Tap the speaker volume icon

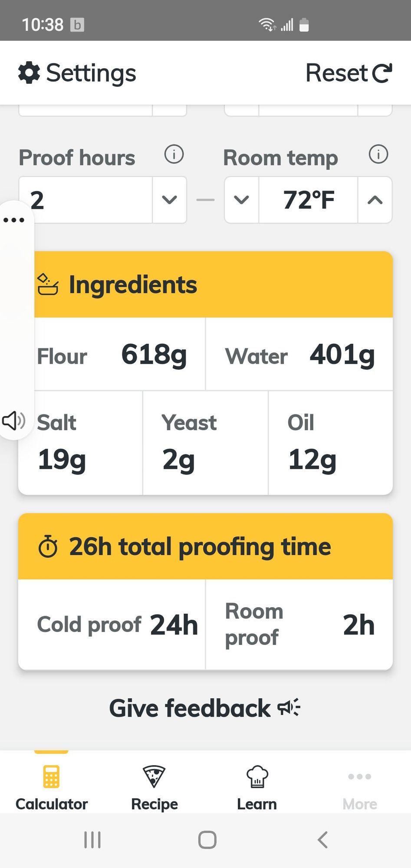(14, 421)
